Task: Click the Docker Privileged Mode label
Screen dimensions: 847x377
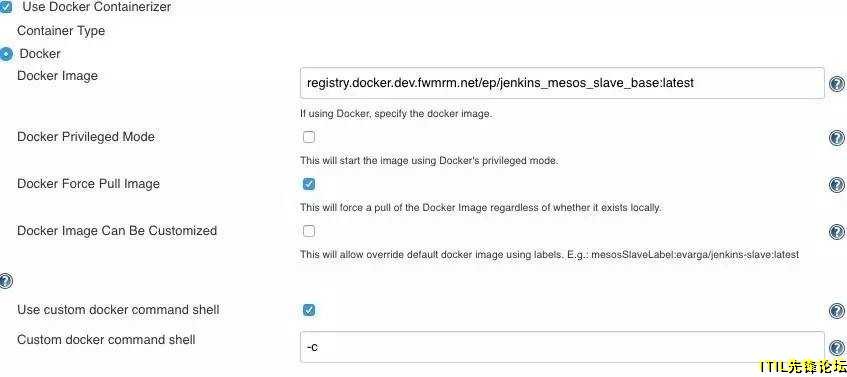Action: 86,137
